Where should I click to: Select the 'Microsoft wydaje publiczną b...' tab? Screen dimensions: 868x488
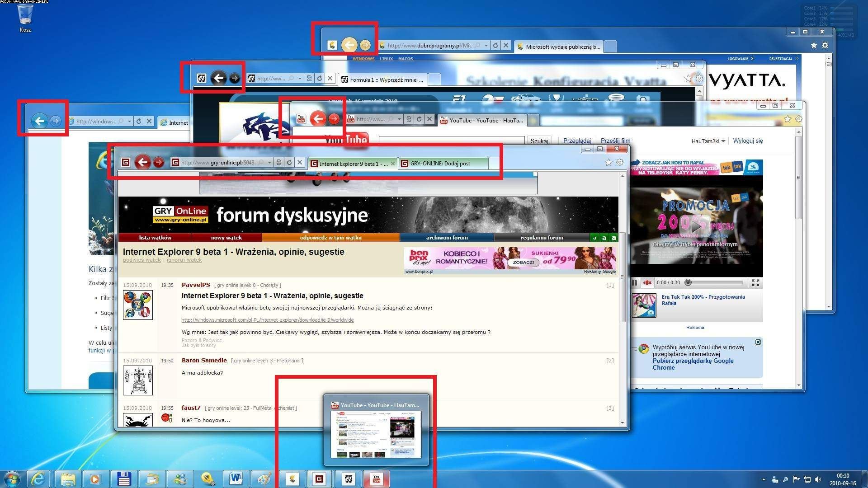pos(559,47)
